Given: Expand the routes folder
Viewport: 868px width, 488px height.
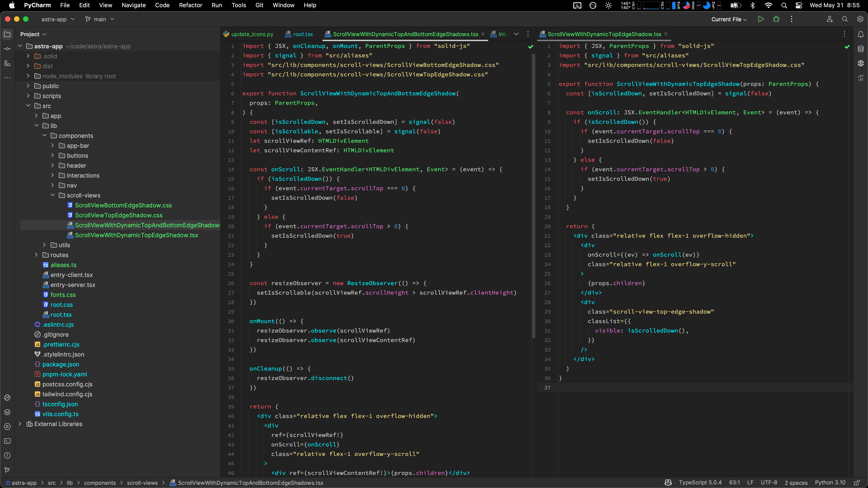Looking at the screenshot, I should [36, 255].
